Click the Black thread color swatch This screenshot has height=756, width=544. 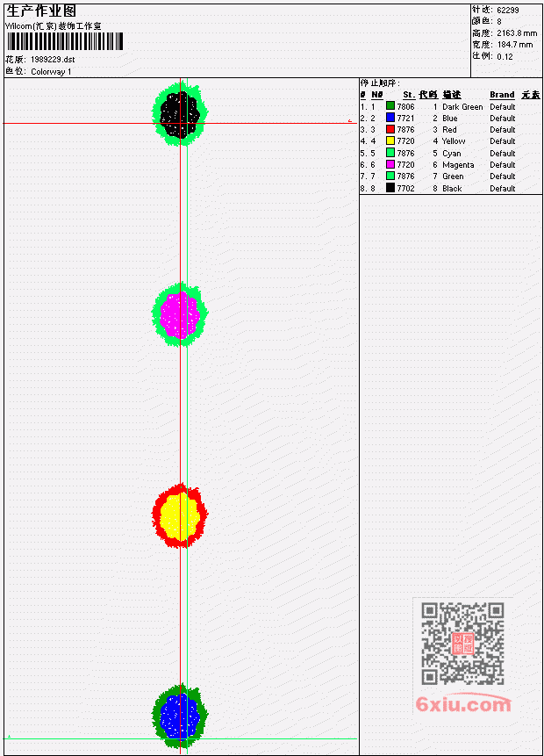coord(390,188)
